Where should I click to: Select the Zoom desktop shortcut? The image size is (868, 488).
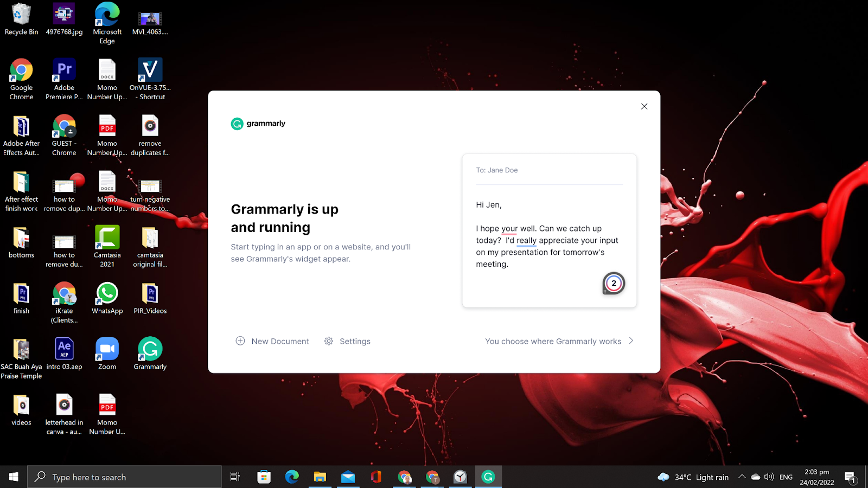pyautogui.click(x=107, y=354)
